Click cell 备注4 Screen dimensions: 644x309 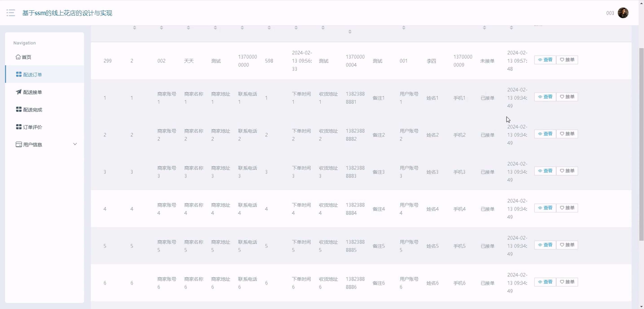pos(379,209)
